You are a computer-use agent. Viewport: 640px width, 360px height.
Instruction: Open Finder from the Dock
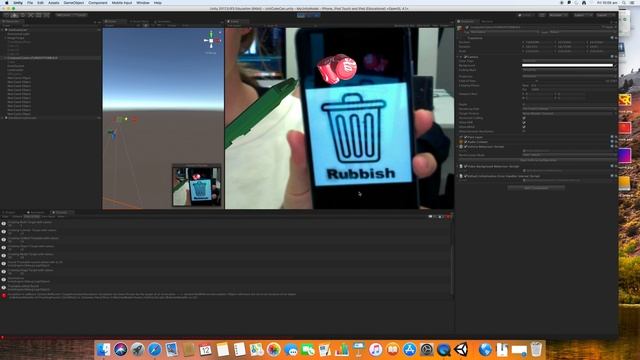(103, 350)
